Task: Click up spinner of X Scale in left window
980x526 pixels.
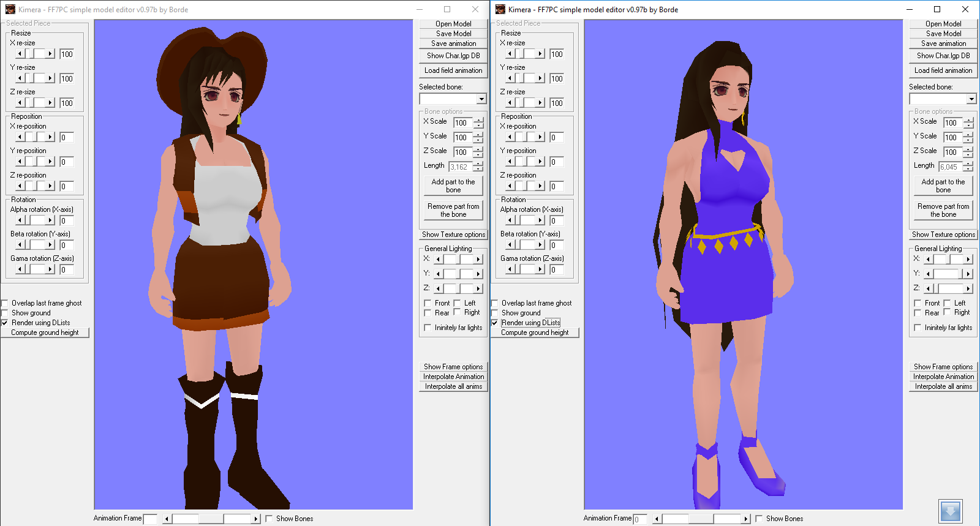Action: 478,120
